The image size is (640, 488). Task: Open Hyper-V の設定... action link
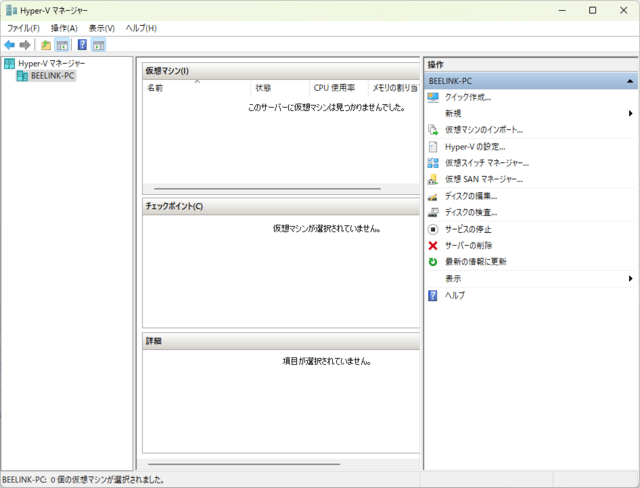[475, 147]
